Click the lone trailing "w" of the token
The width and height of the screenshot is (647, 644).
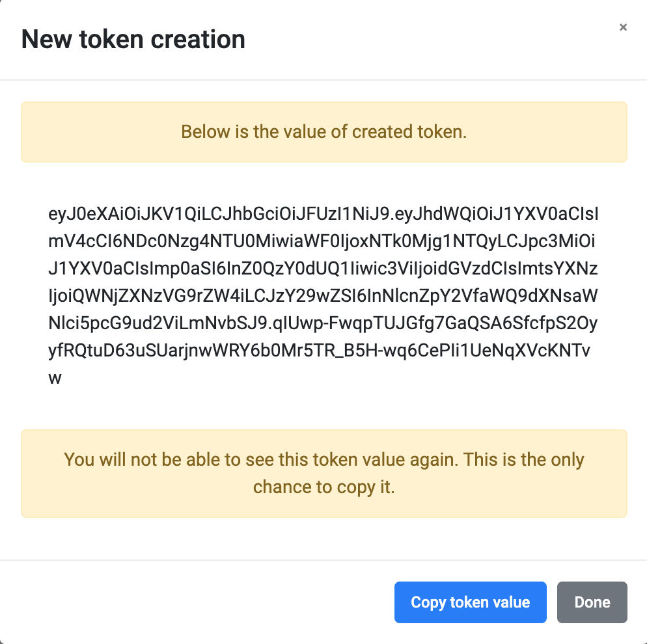(55, 379)
